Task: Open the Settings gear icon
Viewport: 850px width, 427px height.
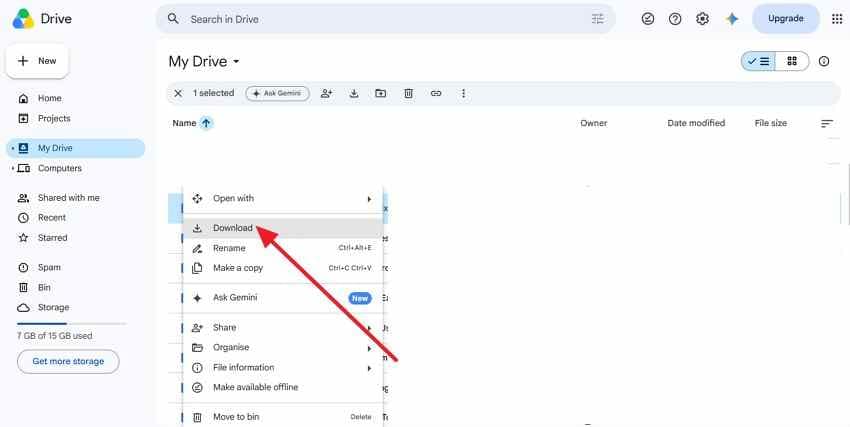Action: pos(703,19)
